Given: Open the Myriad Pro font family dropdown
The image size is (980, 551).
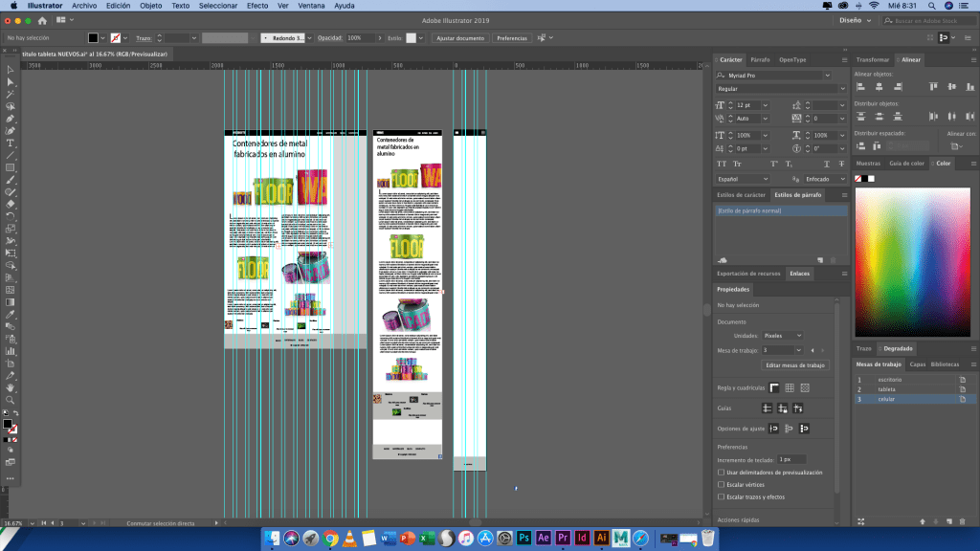Looking at the screenshot, I should 827,75.
